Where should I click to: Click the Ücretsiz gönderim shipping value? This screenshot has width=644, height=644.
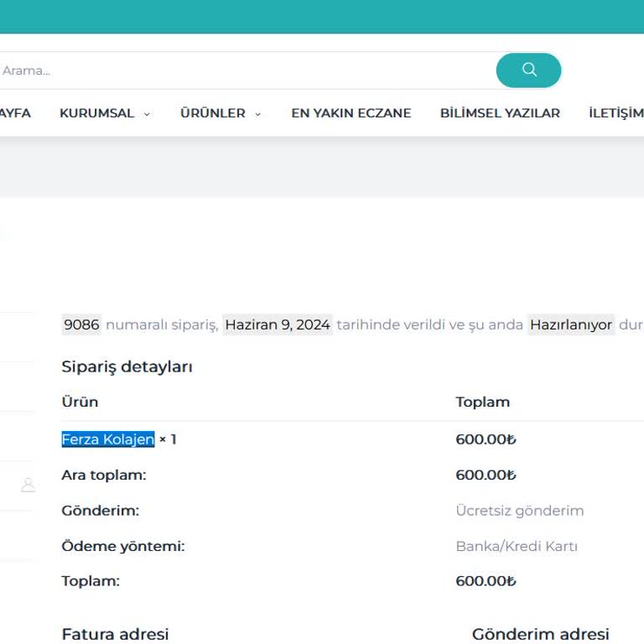519,511
